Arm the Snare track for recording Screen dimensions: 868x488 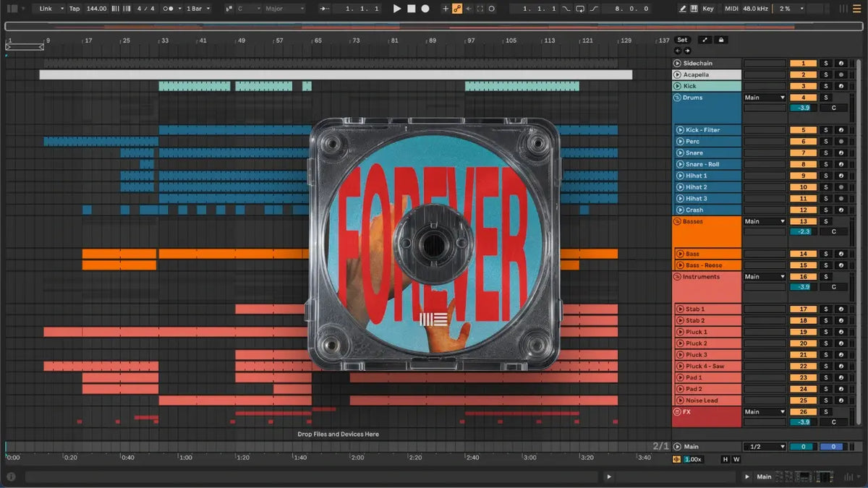841,153
